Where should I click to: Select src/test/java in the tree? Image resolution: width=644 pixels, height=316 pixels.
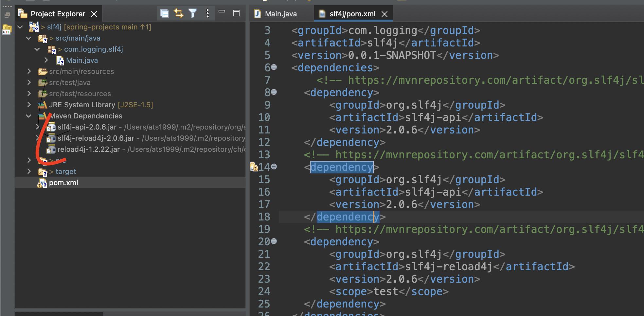pos(70,83)
